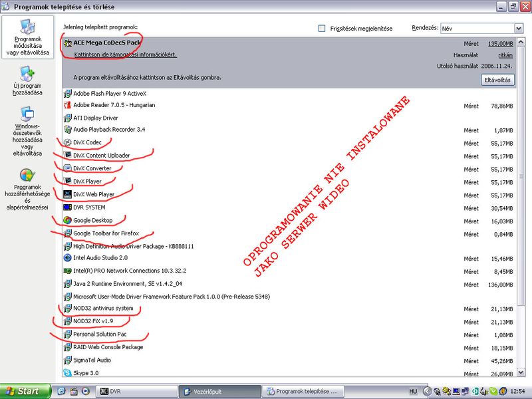This screenshot has width=532, height=399.
Task: Select NOD32 FiX v1.9 entry
Action: pos(289,321)
